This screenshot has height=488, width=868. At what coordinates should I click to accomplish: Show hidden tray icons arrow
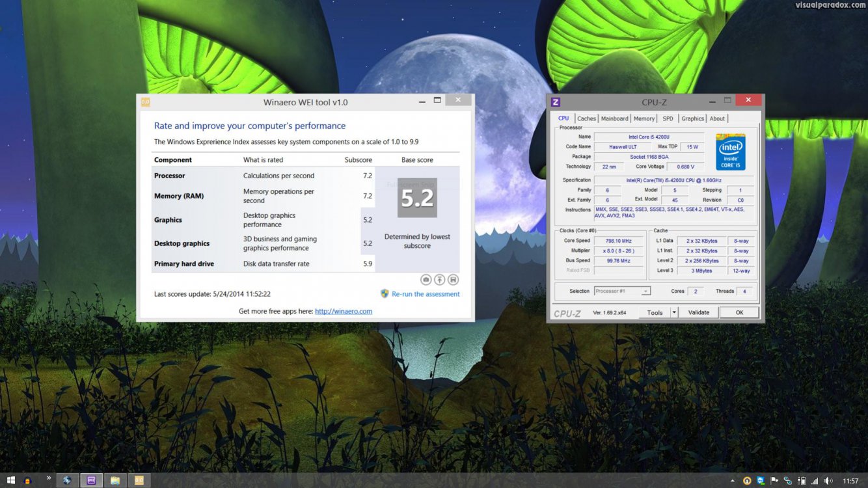pyautogui.click(x=733, y=481)
